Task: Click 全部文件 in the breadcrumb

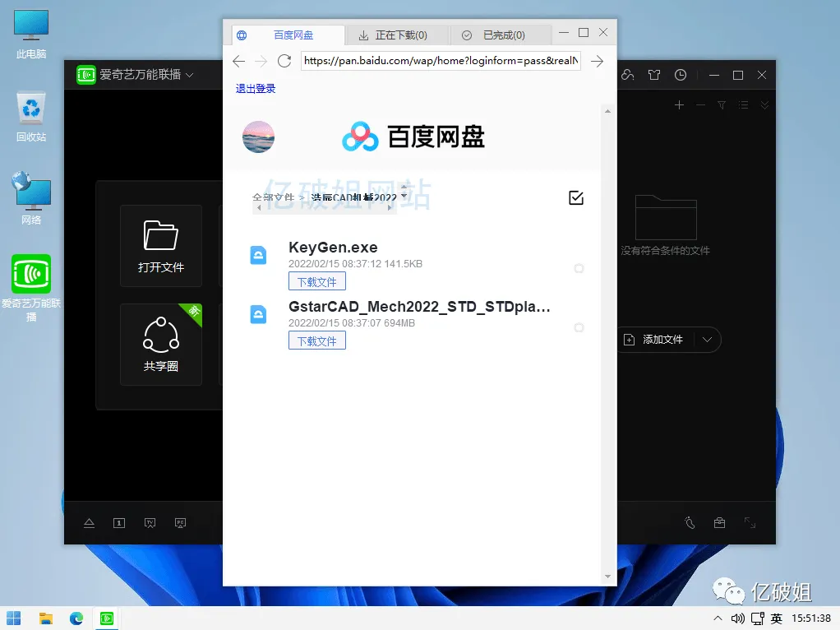Action: pos(273,198)
